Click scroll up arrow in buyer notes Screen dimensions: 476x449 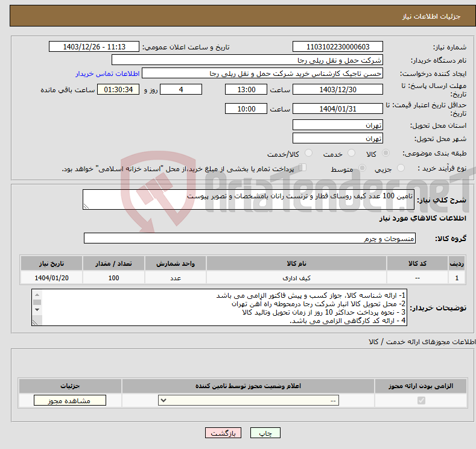[x=37, y=295]
